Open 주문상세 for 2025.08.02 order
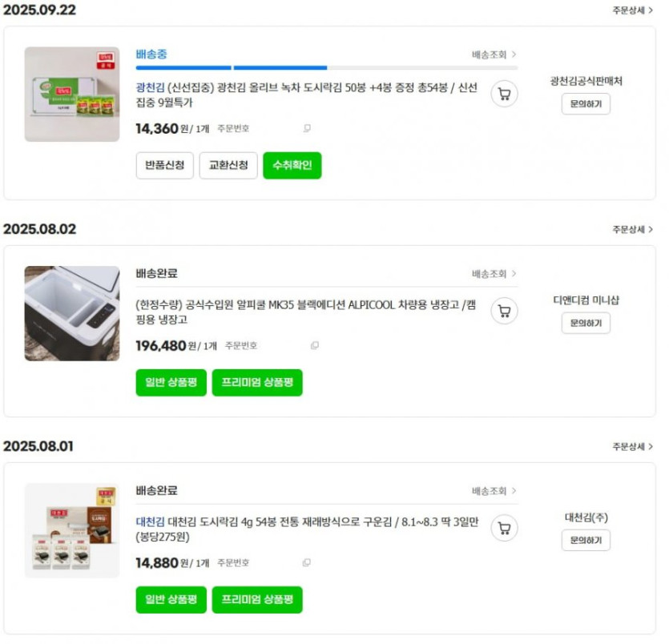The image size is (669, 644). coord(633,229)
